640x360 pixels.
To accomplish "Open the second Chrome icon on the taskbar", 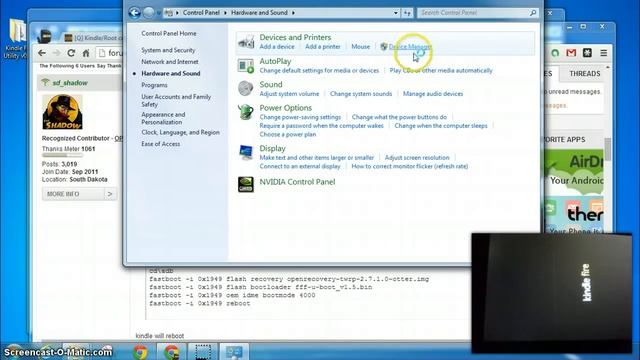I will pos(171,352).
